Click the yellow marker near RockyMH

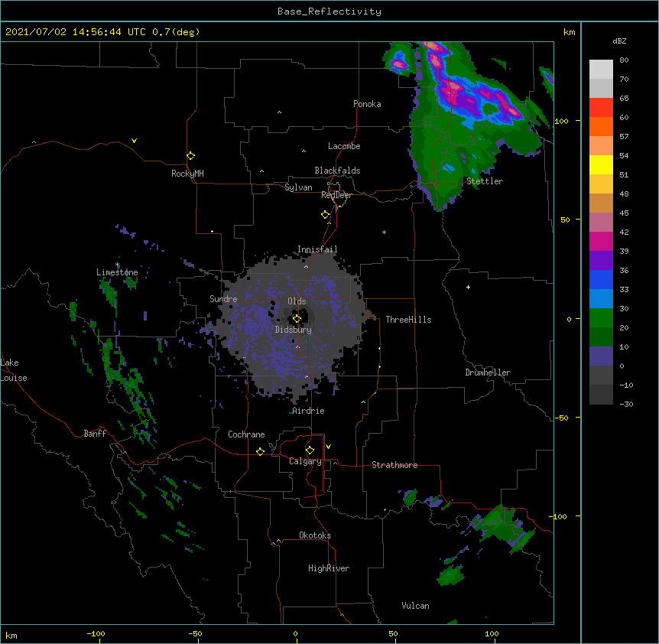click(190, 156)
